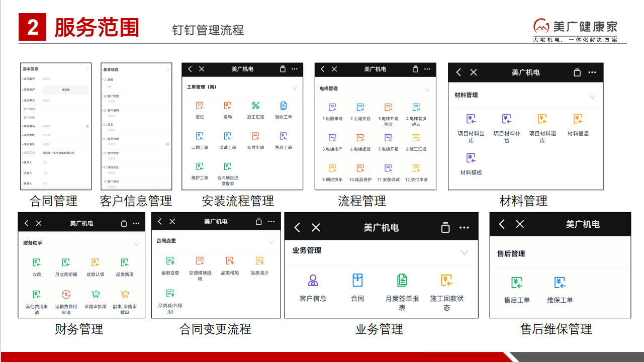Click the 合同编号 input field
This screenshot has width=644, height=362.
pos(65,79)
